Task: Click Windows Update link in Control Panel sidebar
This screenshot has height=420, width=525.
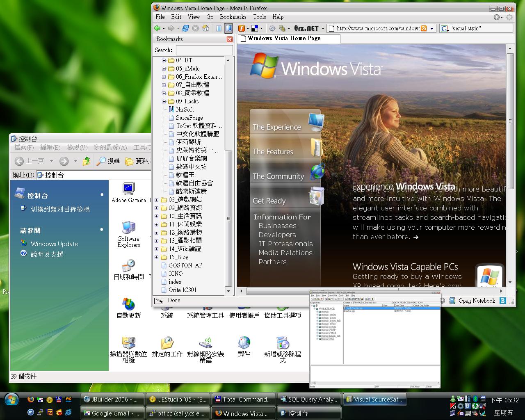Action: (x=54, y=244)
